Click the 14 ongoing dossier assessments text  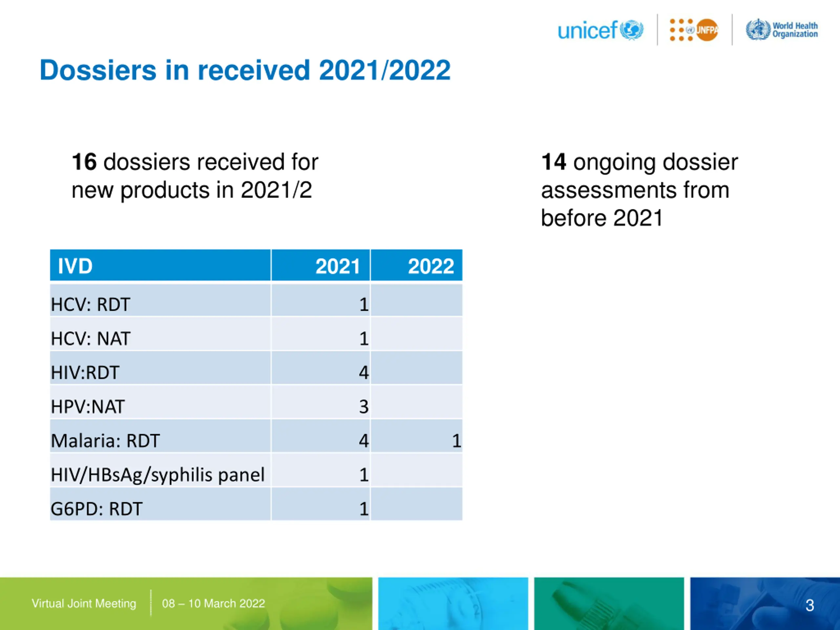point(639,190)
